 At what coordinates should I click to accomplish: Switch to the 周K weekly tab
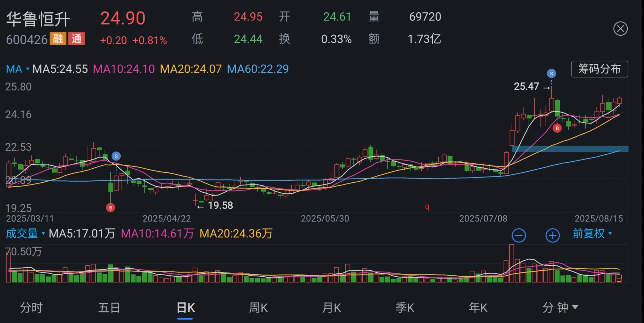pyautogui.click(x=258, y=307)
